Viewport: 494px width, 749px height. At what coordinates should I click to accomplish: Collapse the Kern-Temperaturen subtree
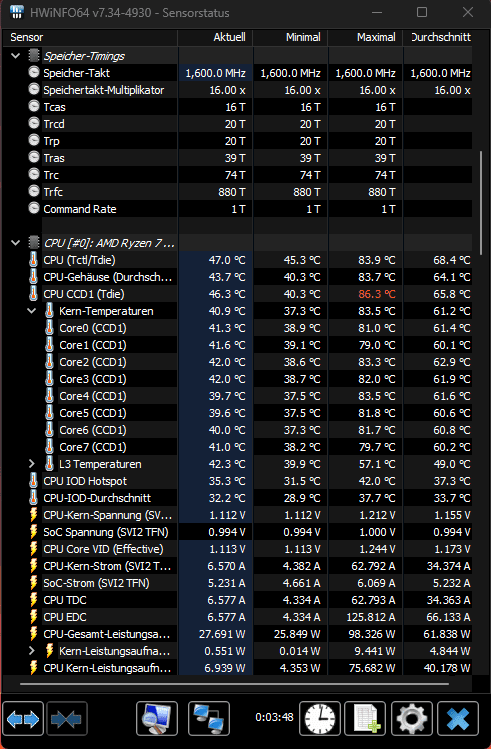tap(32, 311)
